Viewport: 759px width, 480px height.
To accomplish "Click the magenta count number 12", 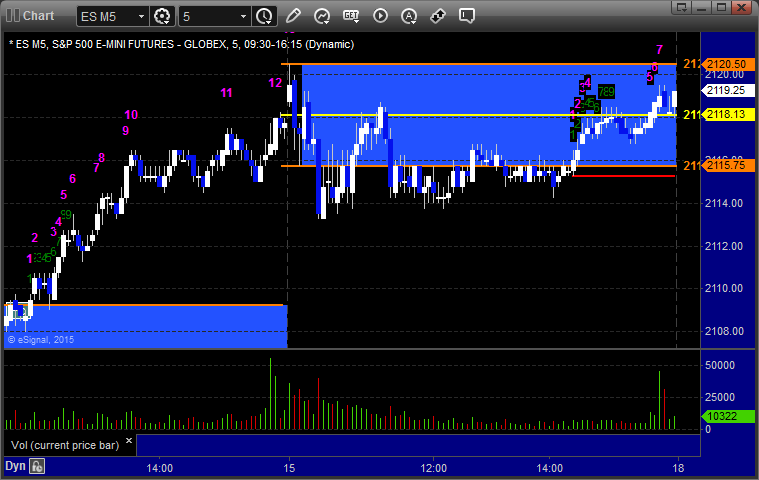I will pos(275,83).
